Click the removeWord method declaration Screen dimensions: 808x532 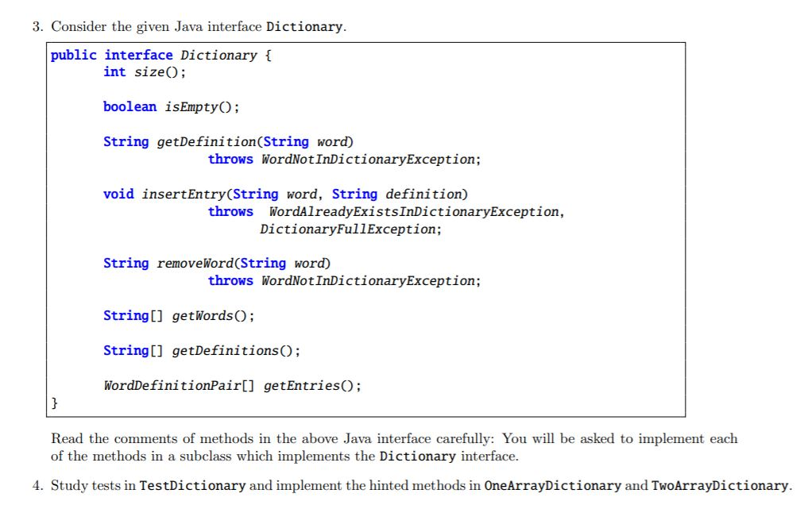[x=215, y=263]
